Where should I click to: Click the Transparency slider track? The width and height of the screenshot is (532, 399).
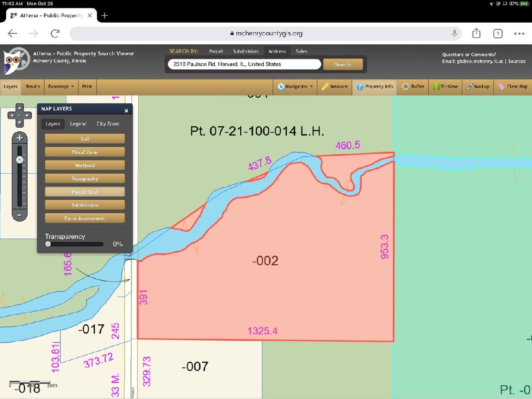pyautogui.click(x=74, y=244)
